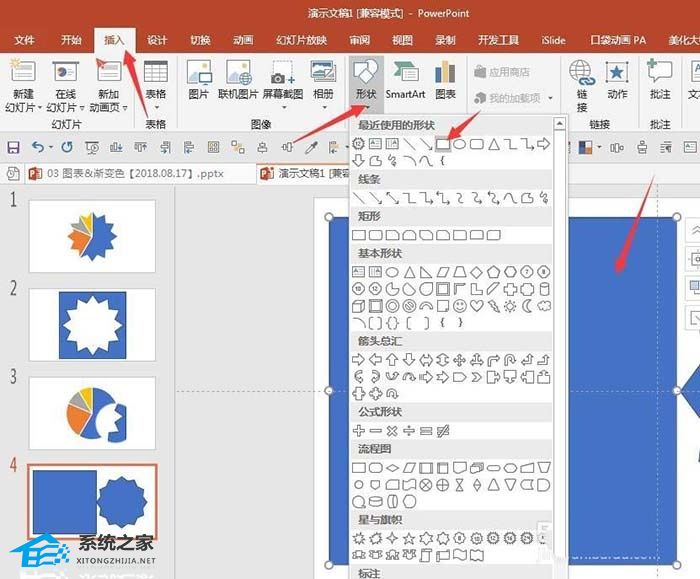Expand the 新建幻灯片 dropdown arrow
Screen dimensions: 700x579
point(40,108)
